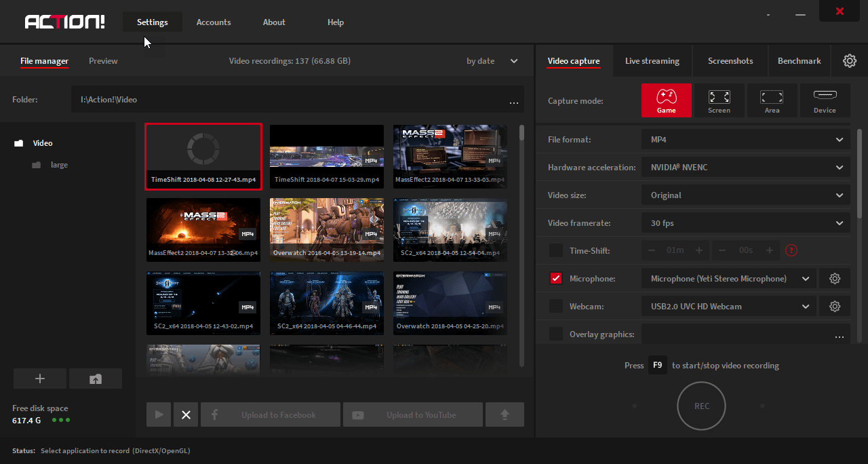This screenshot has height=464, width=868.
Task: Select MassEffect2 2018-04-07 13-32-06.mp4 thumbnail
Action: pyautogui.click(x=203, y=229)
